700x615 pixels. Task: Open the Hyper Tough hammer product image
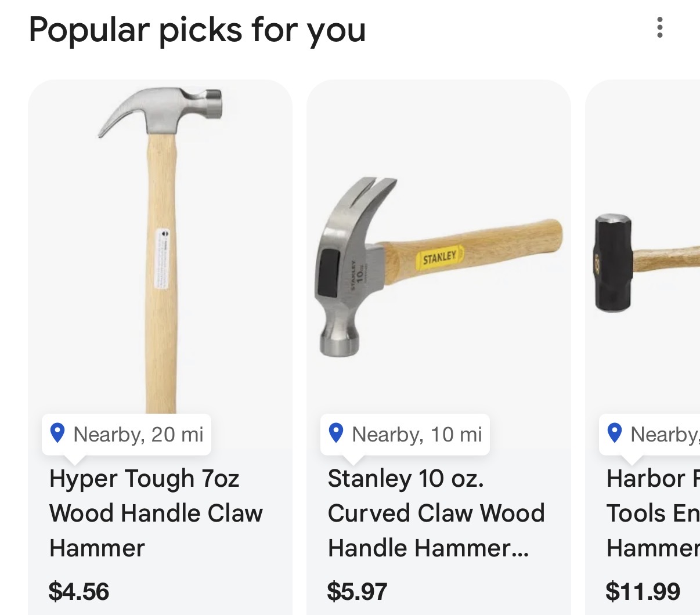pyautogui.click(x=160, y=244)
